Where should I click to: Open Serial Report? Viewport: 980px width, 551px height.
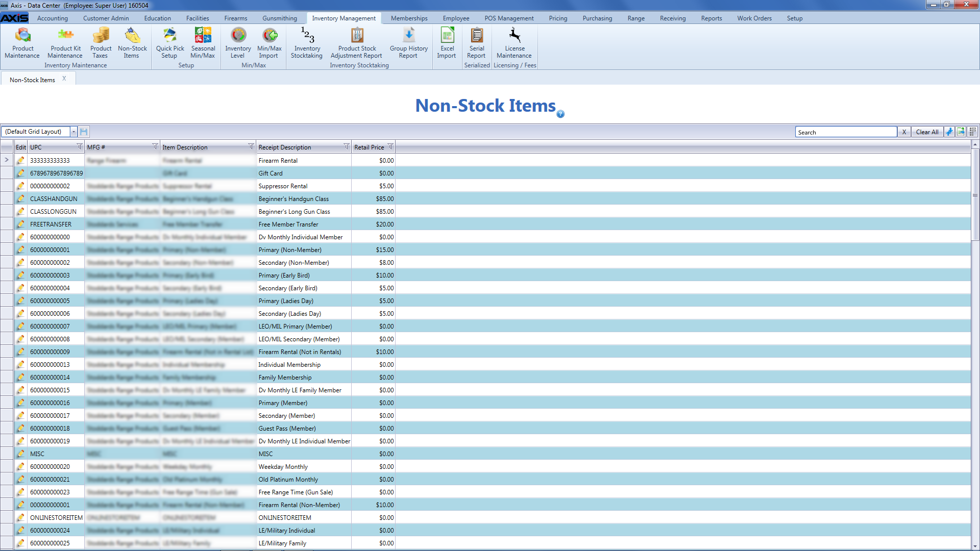coord(477,43)
